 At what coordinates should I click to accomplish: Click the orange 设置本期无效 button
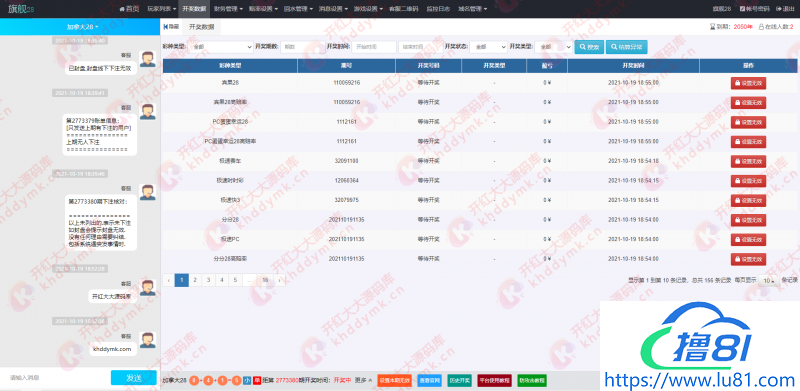394,380
